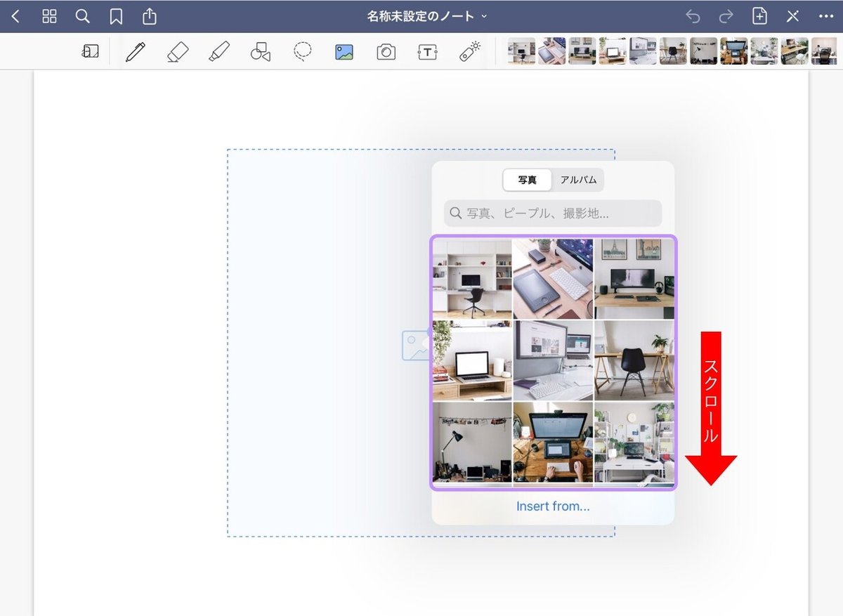Viewport: 843px width, 616px height.
Task: Select the overhead typing desk thumbnail in the toolbar strip
Action: tap(733, 51)
